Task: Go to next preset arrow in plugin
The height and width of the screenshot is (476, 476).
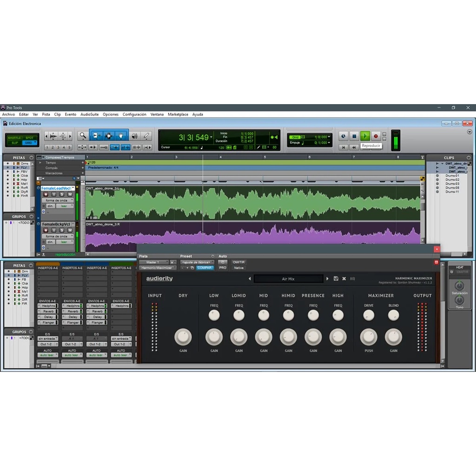Action: click(x=327, y=278)
